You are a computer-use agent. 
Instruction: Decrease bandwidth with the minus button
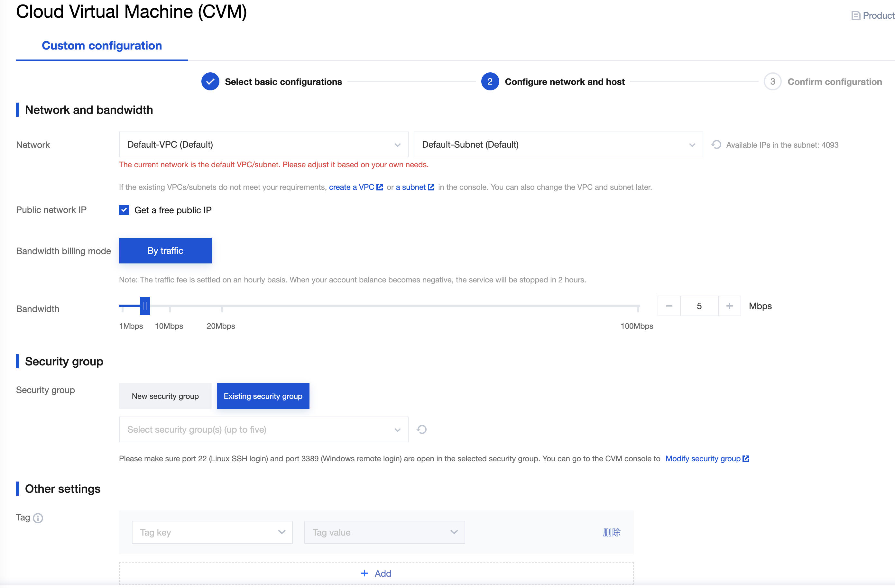(x=669, y=306)
